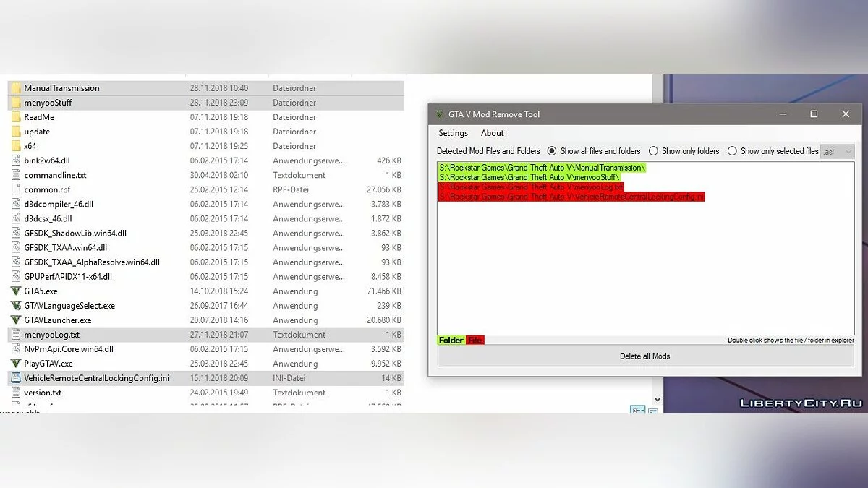The image size is (868, 488).
Task: Open the Settings menu
Action: (x=453, y=133)
